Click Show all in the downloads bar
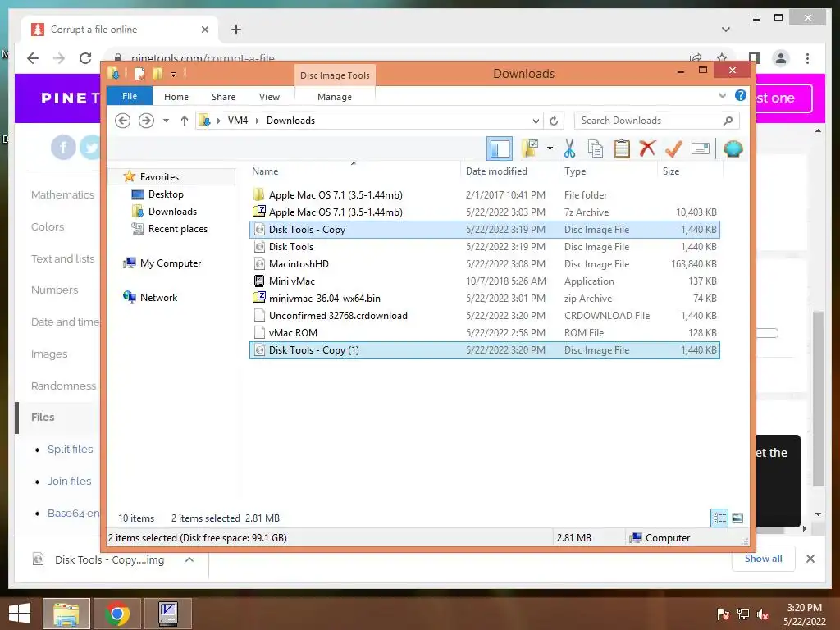This screenshot has height=630, width=840. 764,558
